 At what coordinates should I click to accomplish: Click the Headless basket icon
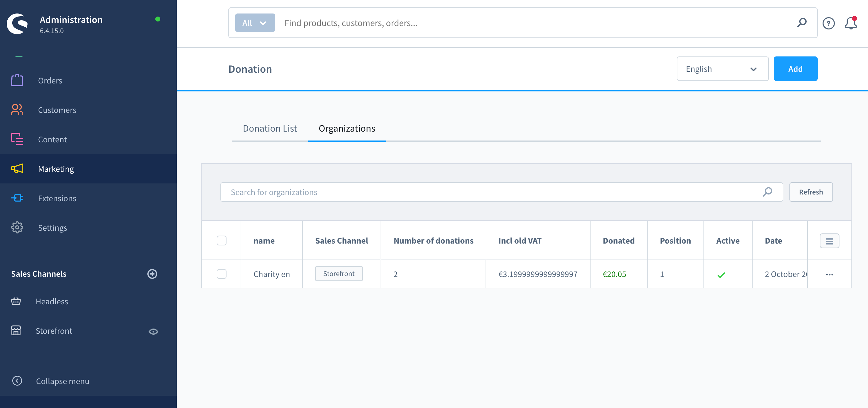point(16,301)
